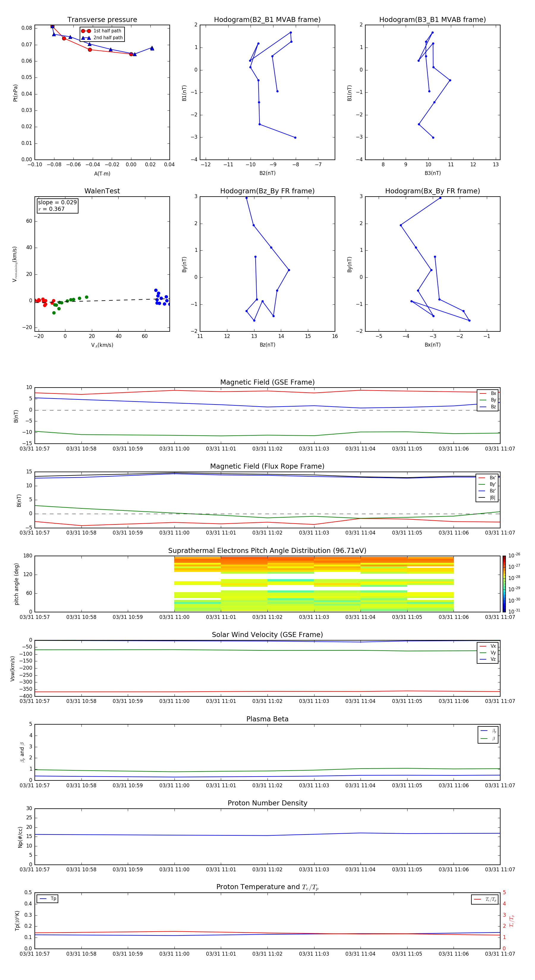Click the 'Vremaining(km/s)' y-axis label
Screen dimensions: 535x980
(x=15, y=264)
